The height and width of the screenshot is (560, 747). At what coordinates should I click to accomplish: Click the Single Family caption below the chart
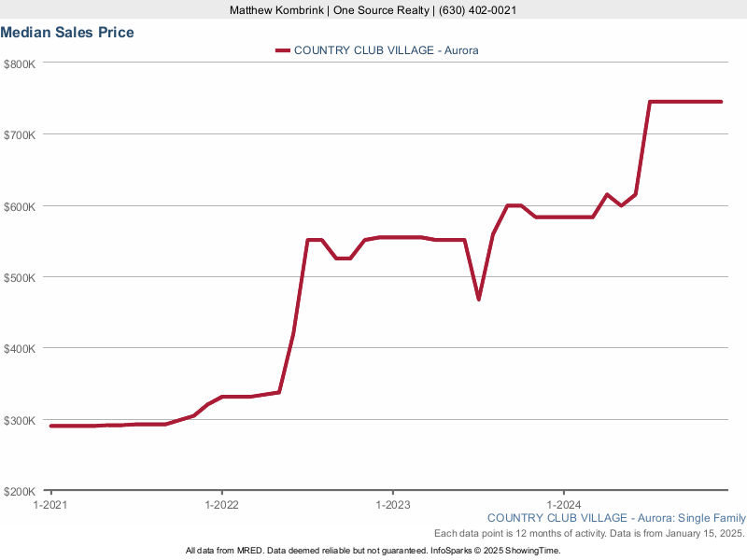pyautogui.click(x=616, y=518)
